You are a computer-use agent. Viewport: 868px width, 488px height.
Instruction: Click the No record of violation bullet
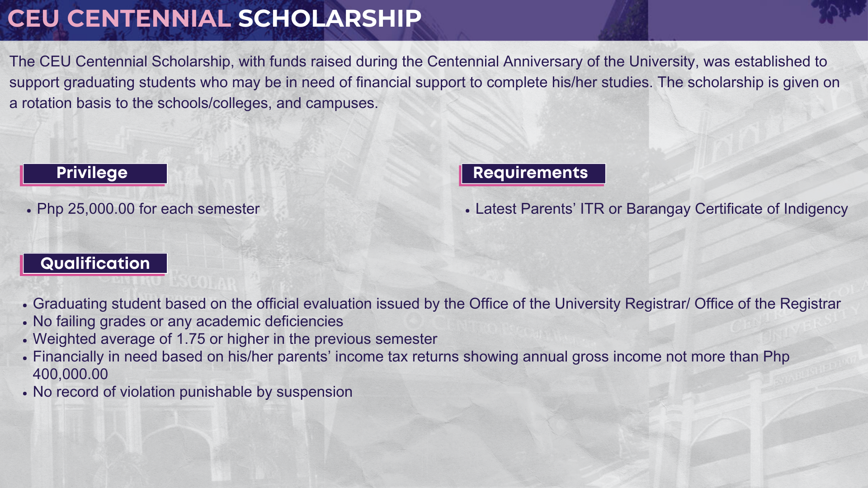[x=193, y=392]
